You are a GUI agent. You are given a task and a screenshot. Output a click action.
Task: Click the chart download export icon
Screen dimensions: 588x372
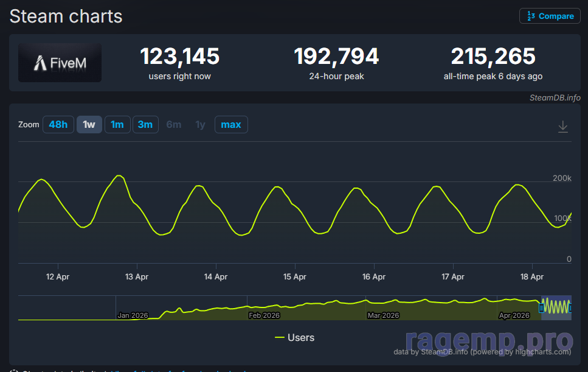tap(562, 125)
